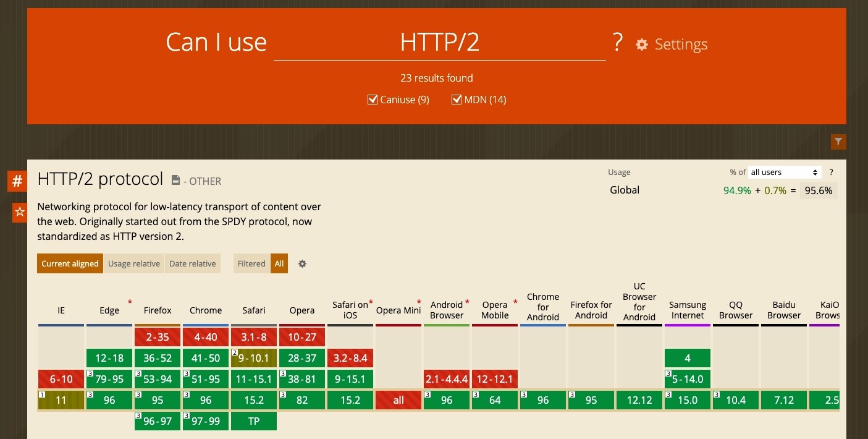Click the question mark beside the search box
Screen dimensions: 868x439
coord(617,42)
